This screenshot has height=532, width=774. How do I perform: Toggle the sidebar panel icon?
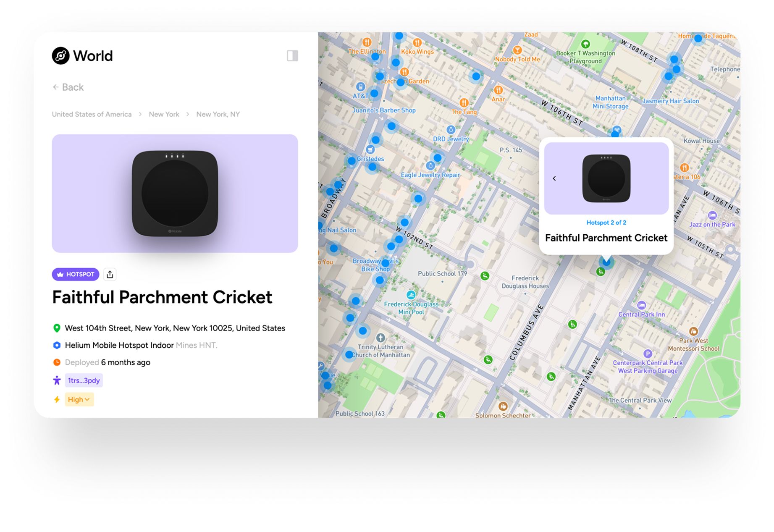pos(292,55)
